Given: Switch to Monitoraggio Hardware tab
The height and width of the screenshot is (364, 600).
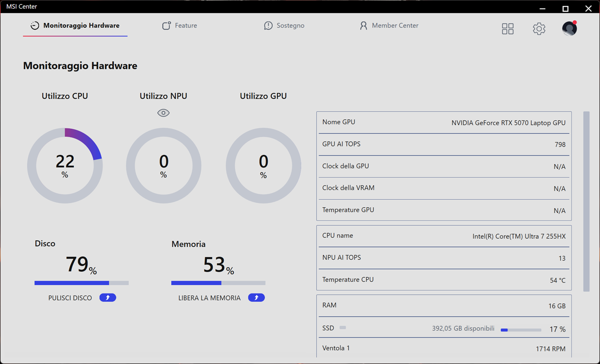Looking at the screenshot, I should 75,25.
